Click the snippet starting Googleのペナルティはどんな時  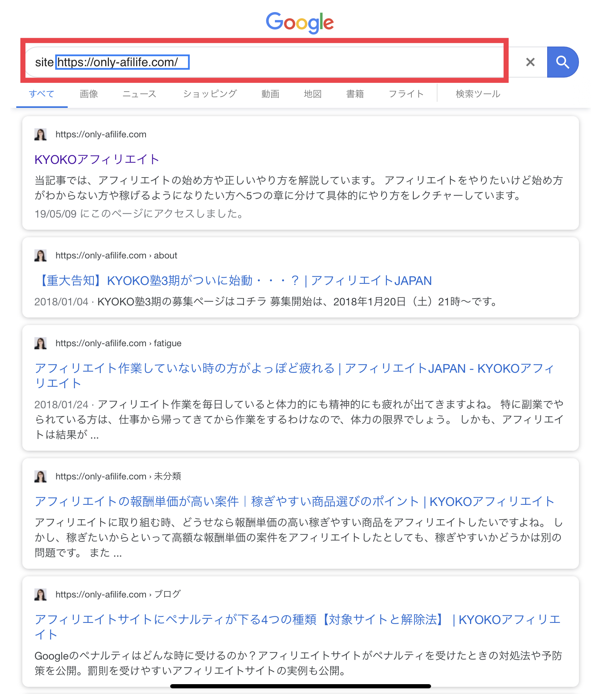tap(298, 663)
